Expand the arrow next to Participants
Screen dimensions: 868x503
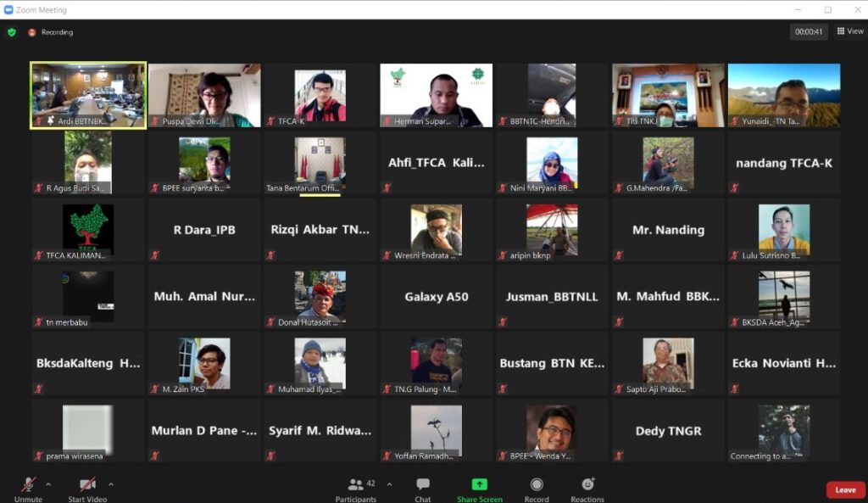point(389,484)
